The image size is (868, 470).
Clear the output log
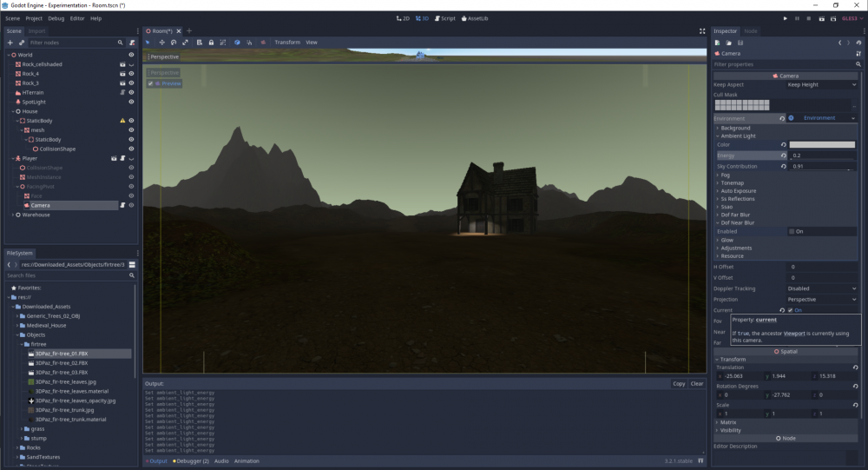coord(697,383)
